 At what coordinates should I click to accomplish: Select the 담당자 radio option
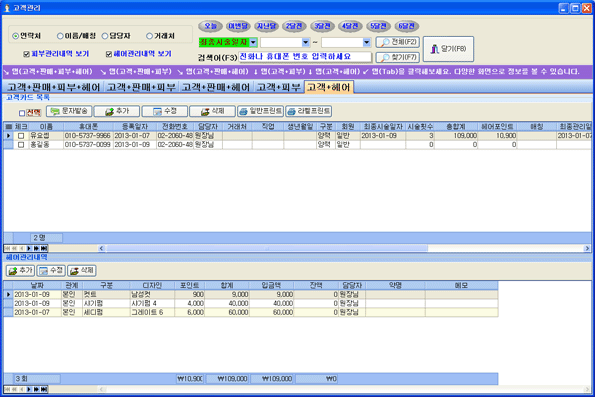click(x=105, y=36)
